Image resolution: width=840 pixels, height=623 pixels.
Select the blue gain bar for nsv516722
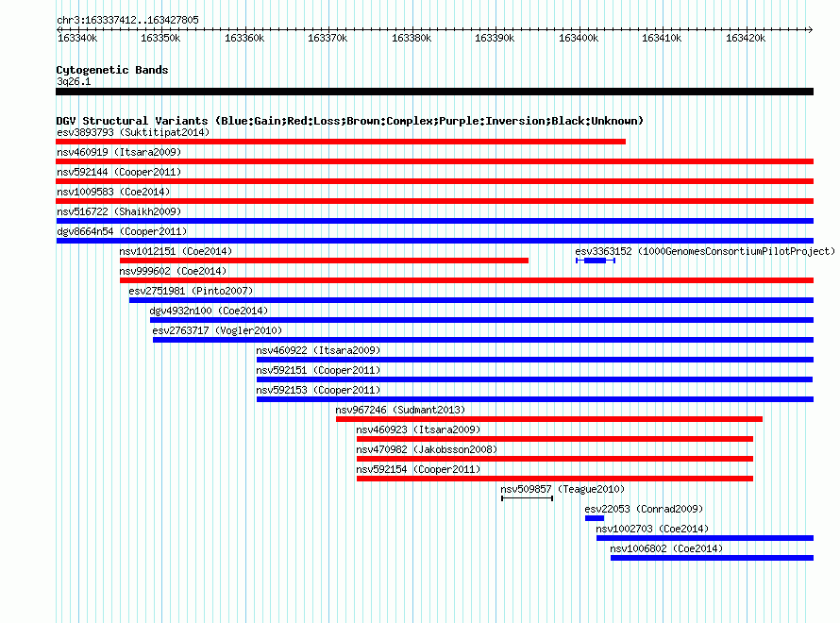[434, 221]
